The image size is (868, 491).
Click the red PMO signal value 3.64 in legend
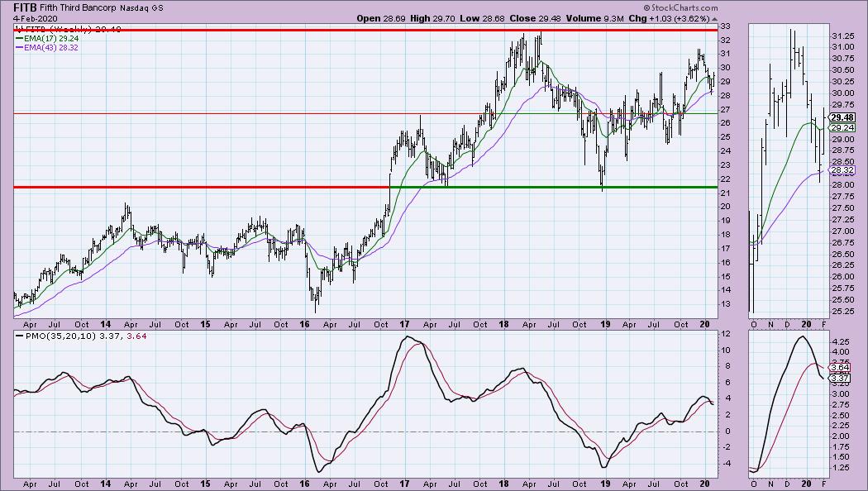[x=136, y=336]
